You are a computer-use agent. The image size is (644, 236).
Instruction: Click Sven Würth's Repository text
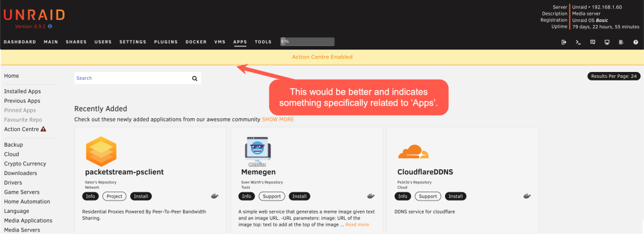pos(262,182)
